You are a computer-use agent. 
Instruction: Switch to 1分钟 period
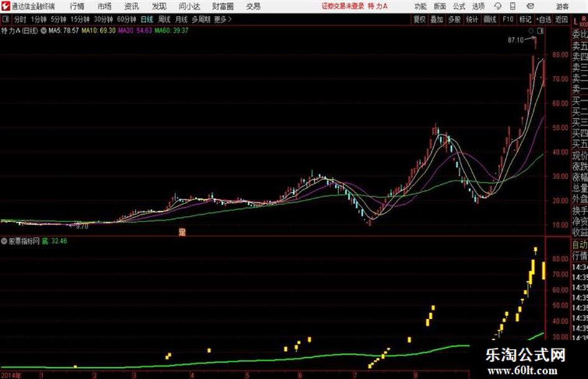[38, 19]
